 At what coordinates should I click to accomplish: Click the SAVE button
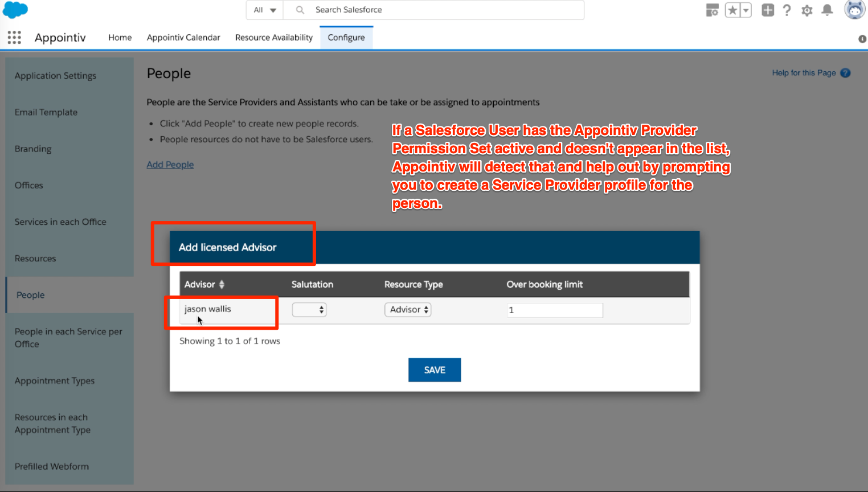(435, 370)
